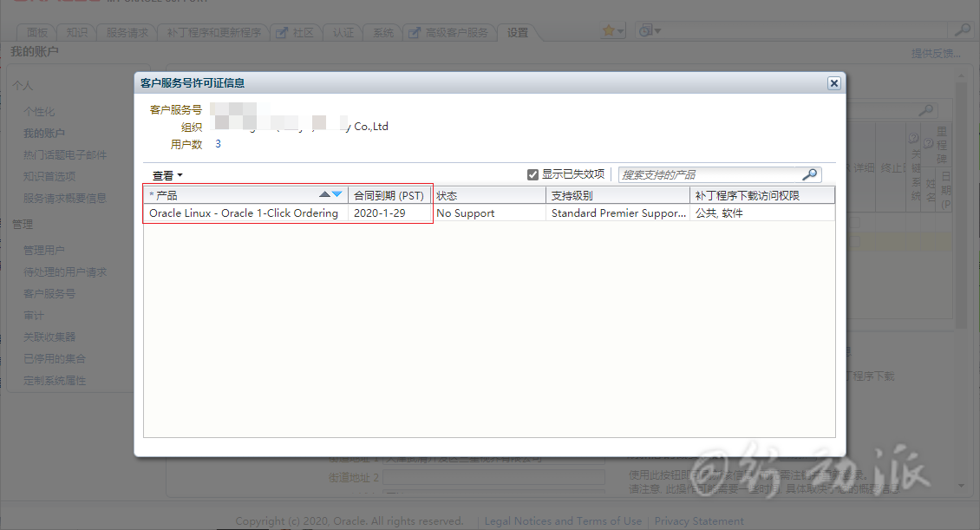
Task: Open the 查看 dropdown menu
Action: pyautogui.click(x=167, y=175)
